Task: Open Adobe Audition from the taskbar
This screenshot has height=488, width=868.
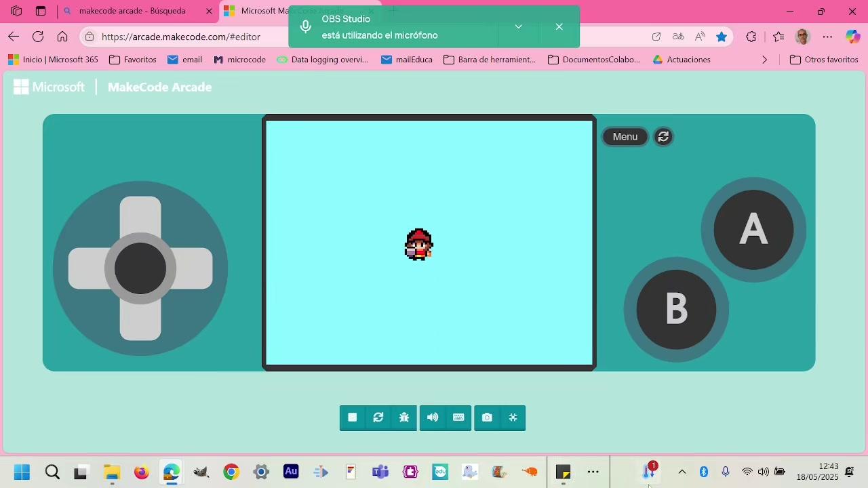Action: 291,472
